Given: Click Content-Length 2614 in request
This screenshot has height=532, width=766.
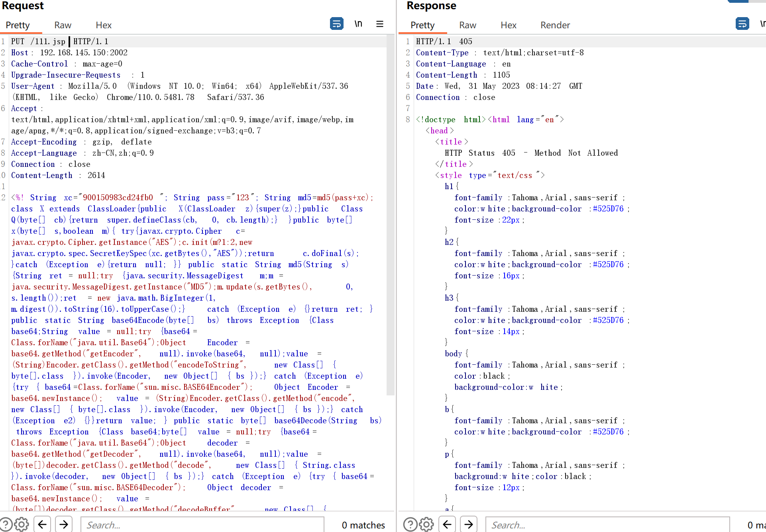Looking at the screenshot, I should coord(58,175).
